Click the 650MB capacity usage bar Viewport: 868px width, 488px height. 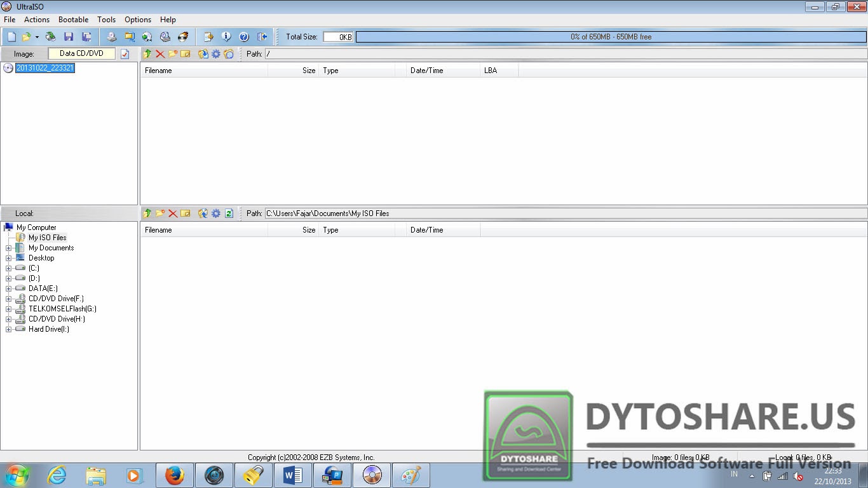(x=611, y=37)
